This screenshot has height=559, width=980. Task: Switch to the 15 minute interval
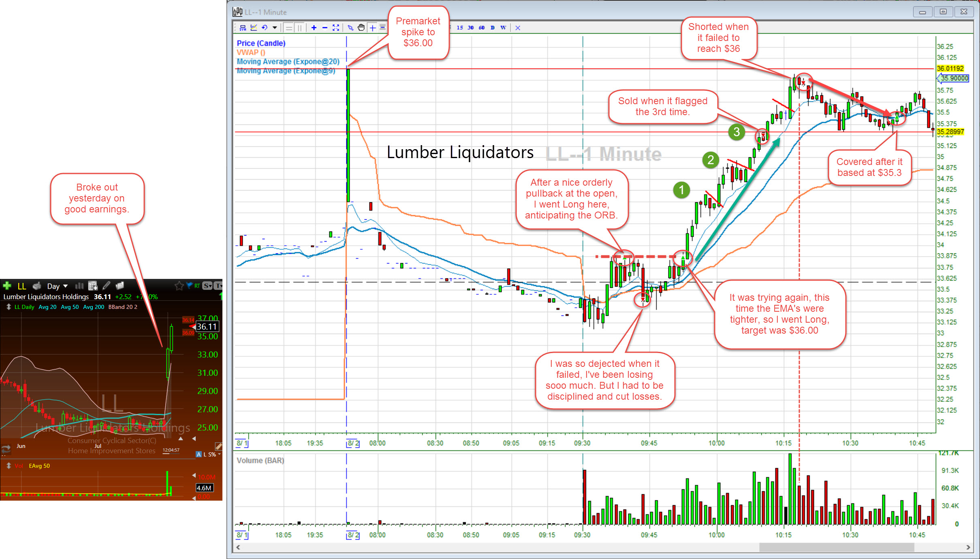pos(459,28)
